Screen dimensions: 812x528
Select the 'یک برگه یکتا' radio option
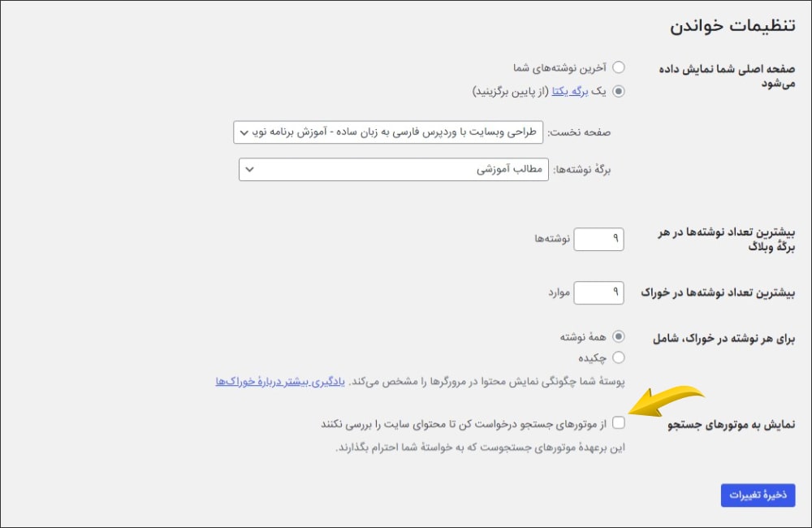(618, 91)
